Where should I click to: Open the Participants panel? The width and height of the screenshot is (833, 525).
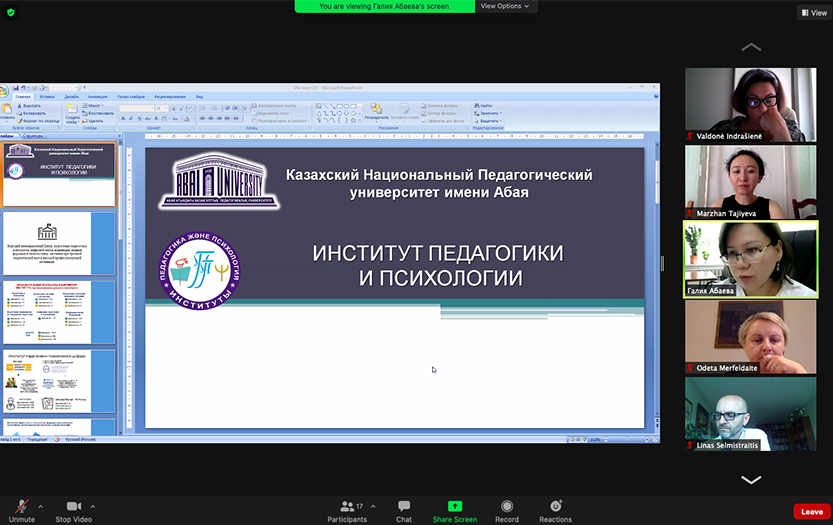pos(347,511)
